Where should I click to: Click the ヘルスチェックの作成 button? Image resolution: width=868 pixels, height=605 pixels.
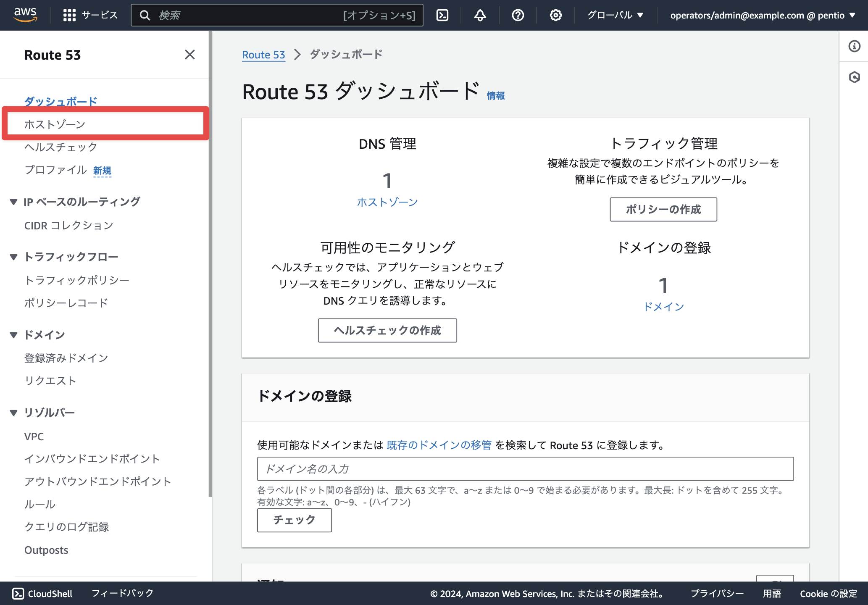[387, 330]
